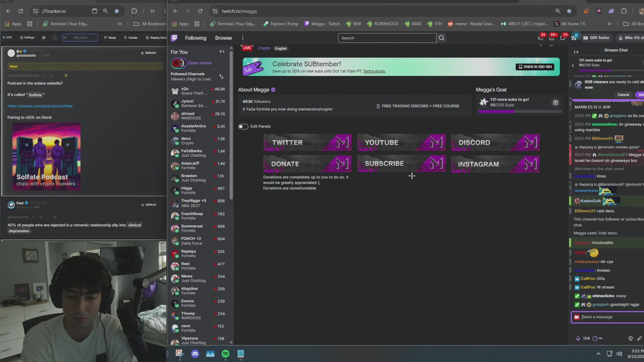Expand more bookmarks in j7tracker window
This screenshot has width=644, height=362.
[x=120, y=24]
